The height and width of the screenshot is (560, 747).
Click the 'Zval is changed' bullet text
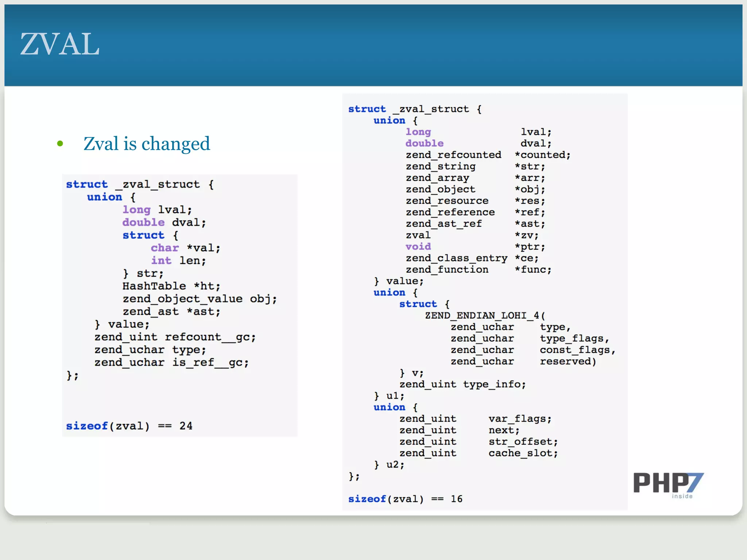click(x=146, y=144)
